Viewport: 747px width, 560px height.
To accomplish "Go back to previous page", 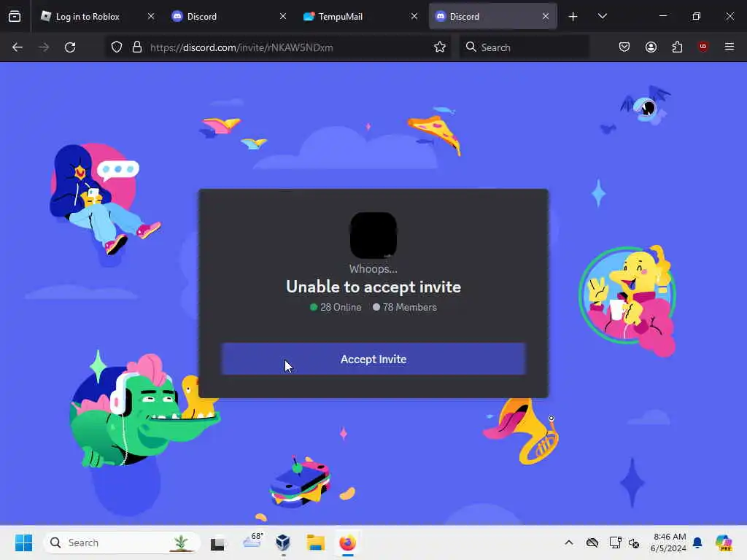I will point(18,47).
